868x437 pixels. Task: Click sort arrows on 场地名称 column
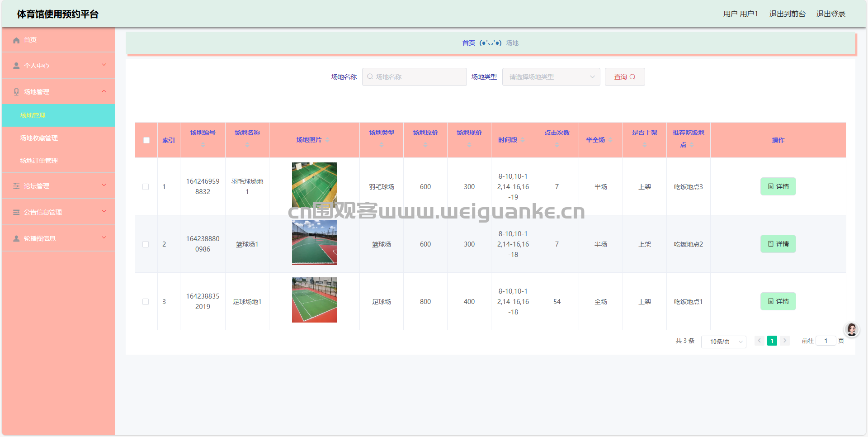click(x=247, y=145)
